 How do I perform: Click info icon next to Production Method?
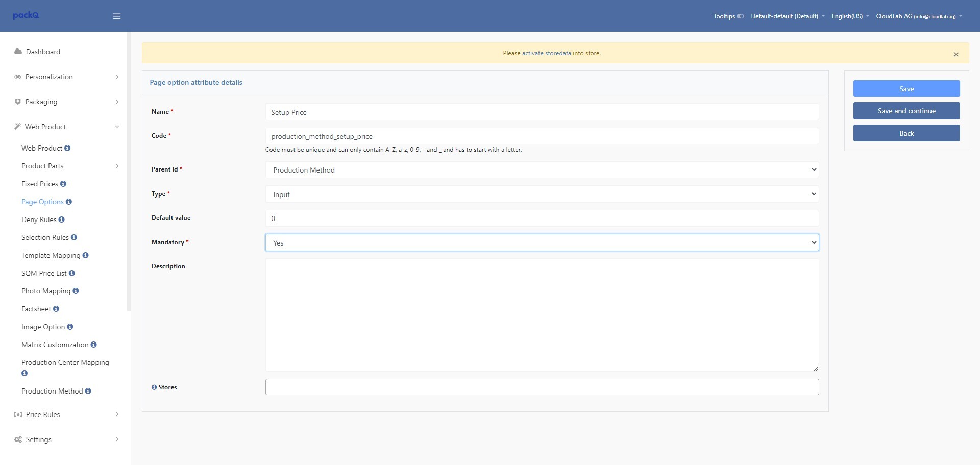[x=88, y=391]
